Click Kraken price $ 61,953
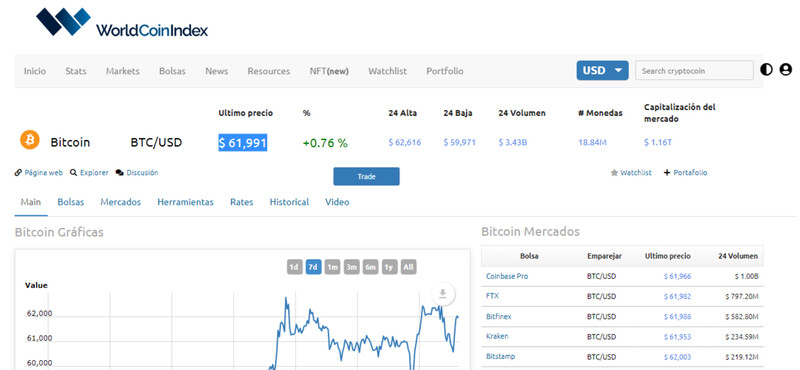The image size is (800, 370). click(678, 337)
